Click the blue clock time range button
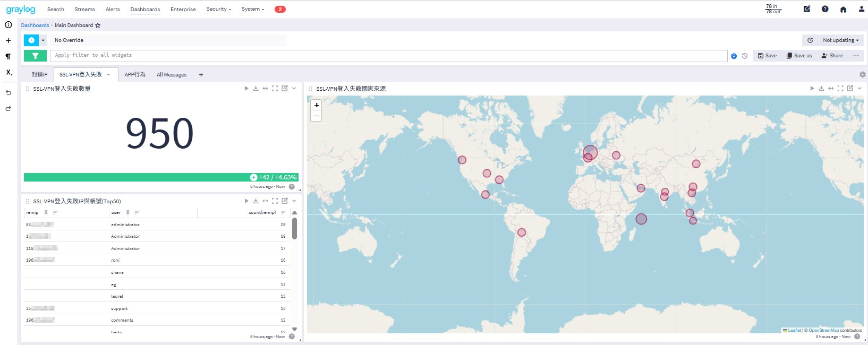Image resolution: width=868 pixels, height=345 pixels. [x=31, y=40]
